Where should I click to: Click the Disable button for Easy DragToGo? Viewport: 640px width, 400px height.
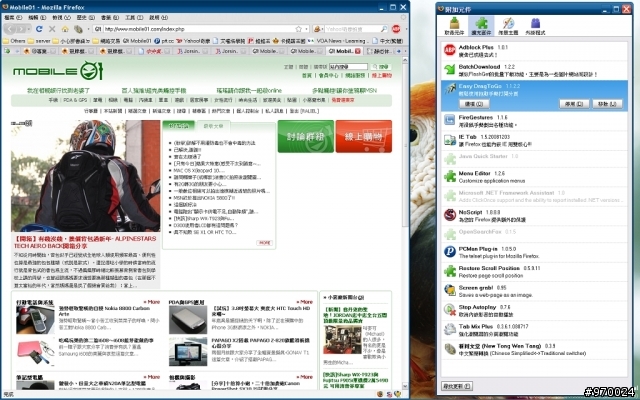pyautogui.click(x=574, y=104)
